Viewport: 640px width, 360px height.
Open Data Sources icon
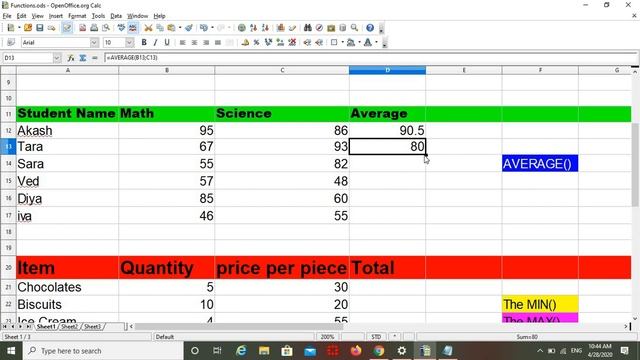(343, 28)
